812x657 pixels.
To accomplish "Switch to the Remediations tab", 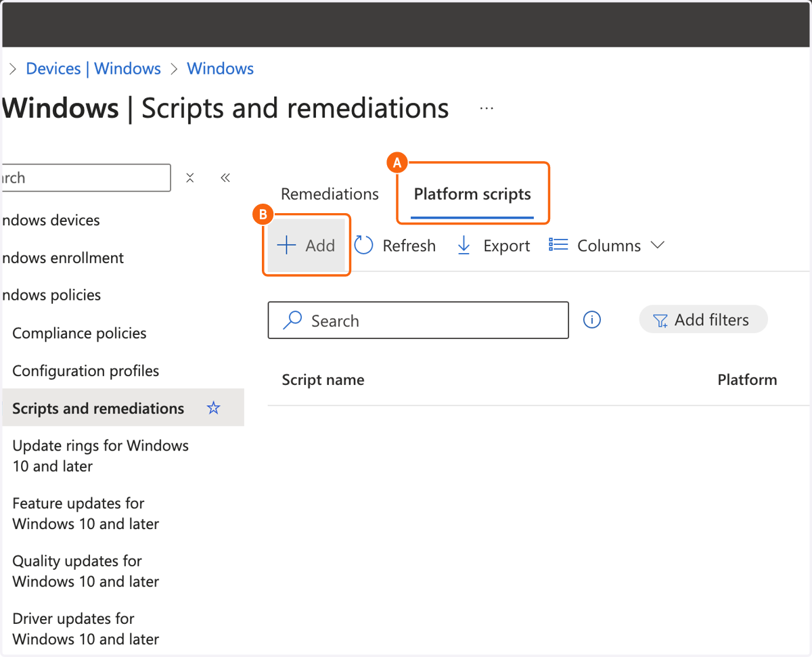I will (x=330, y=194).
